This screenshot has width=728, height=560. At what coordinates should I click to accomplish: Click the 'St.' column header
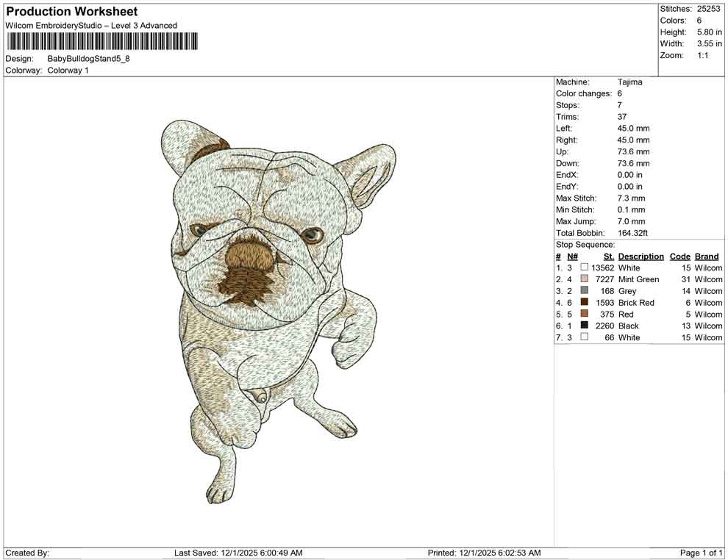tap(609, 256)
